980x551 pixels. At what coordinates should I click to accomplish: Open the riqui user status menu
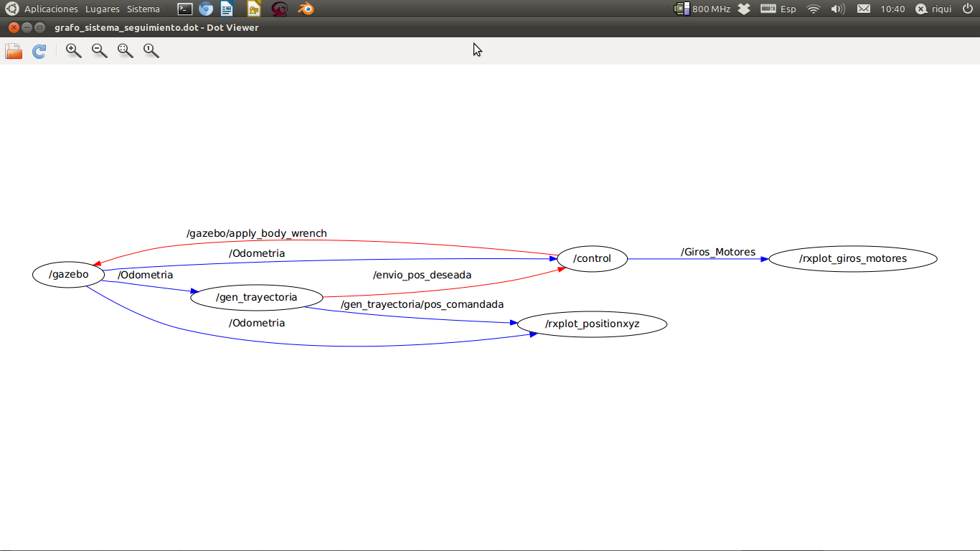pyautogui.click(x=933, y=9)
